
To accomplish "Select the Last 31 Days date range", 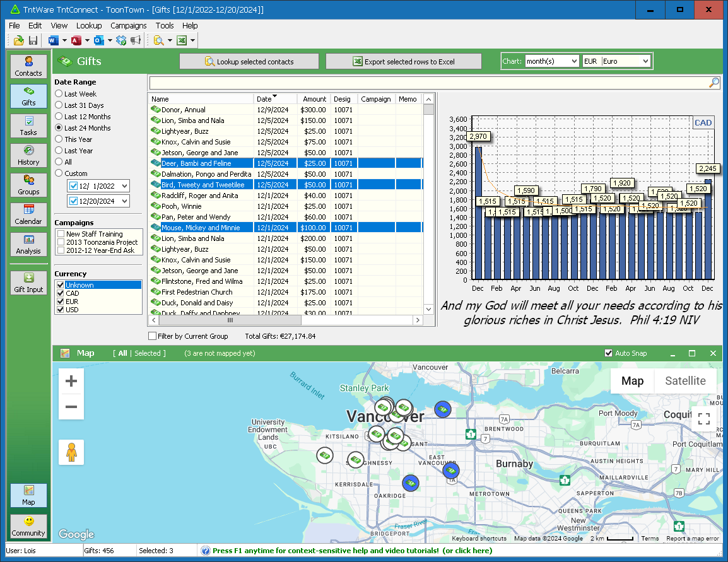I will click(x=59, y=105).
